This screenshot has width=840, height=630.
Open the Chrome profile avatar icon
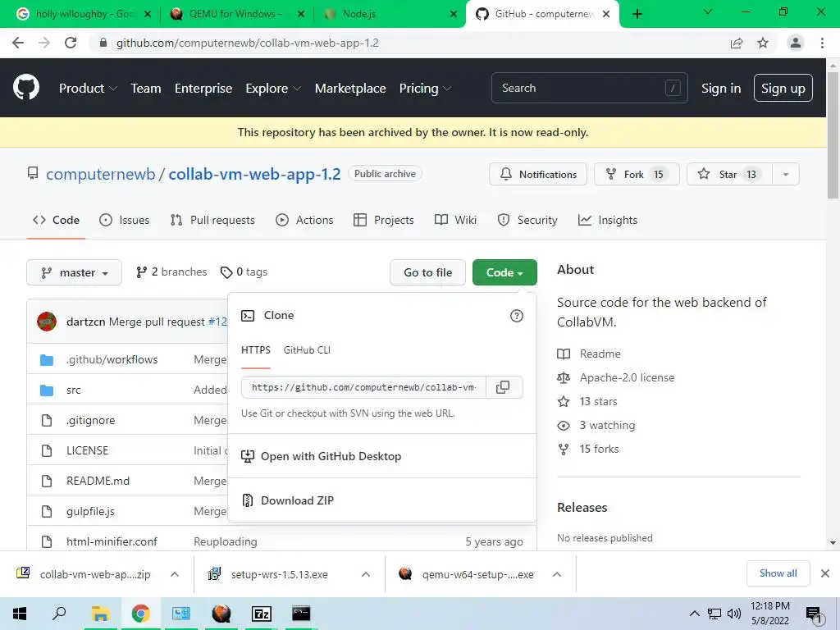pos(796,43)
